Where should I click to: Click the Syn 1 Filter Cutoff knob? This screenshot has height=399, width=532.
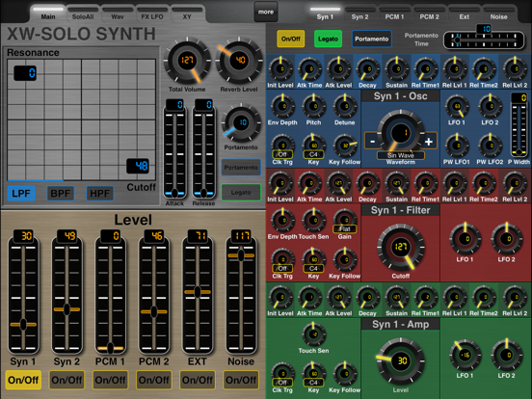(400, 247)
